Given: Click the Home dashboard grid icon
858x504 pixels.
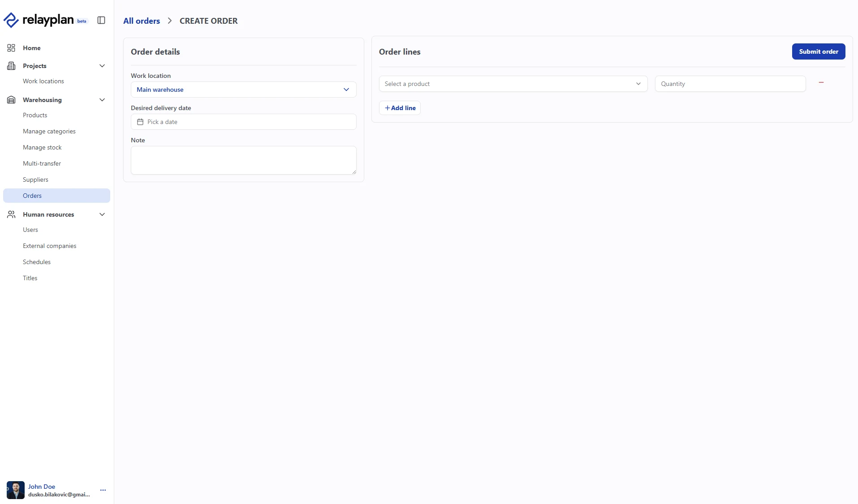Looking at the screenshot, I should pos(11,48).
